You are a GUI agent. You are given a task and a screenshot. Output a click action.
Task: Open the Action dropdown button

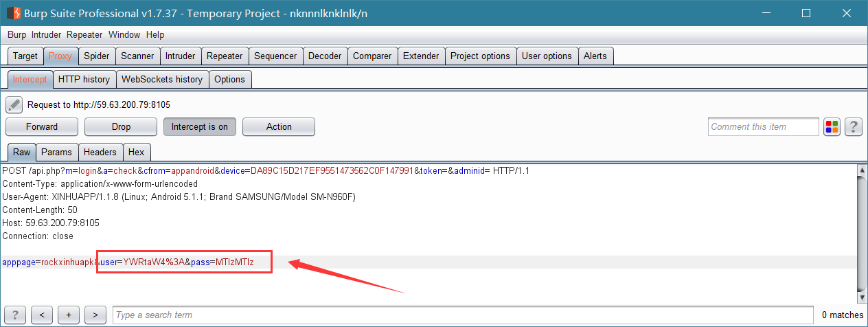click(279, 126)
